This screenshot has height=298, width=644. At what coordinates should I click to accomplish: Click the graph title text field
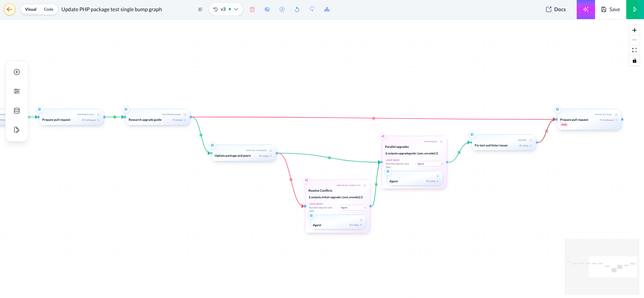point(126,9)
